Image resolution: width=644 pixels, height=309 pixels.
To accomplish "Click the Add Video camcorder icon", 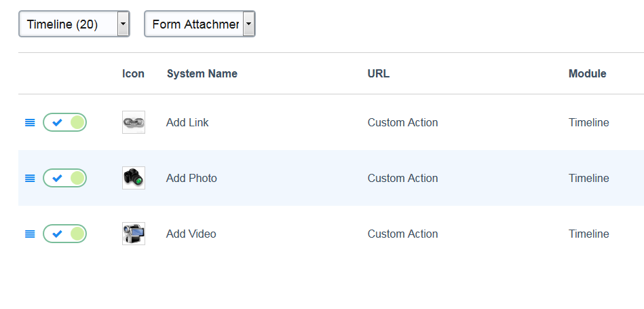I will coord(134,234).
